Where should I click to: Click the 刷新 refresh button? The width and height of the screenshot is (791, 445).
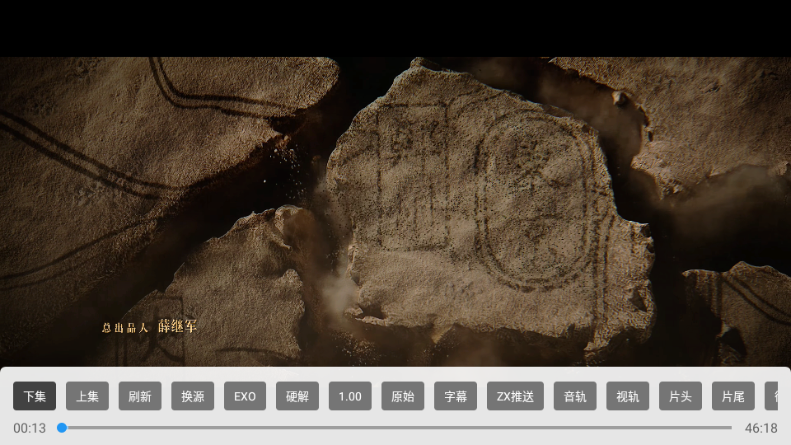pyautogui.click(x=140, y=396)
